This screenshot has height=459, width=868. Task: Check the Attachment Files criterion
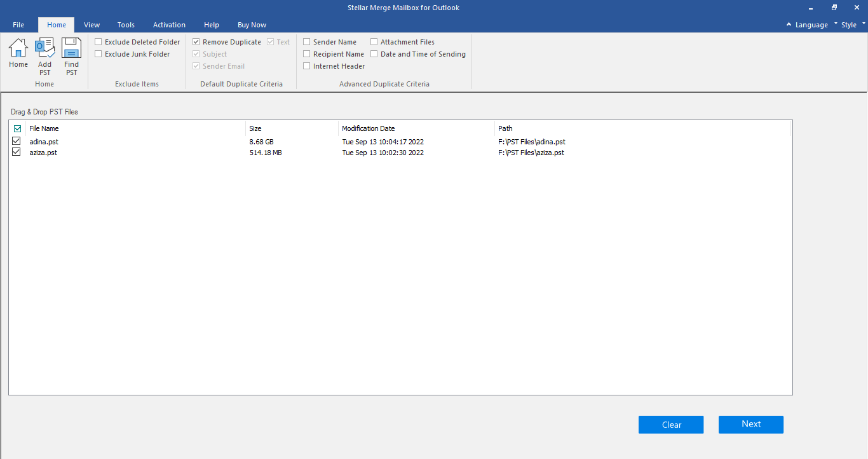374,42
